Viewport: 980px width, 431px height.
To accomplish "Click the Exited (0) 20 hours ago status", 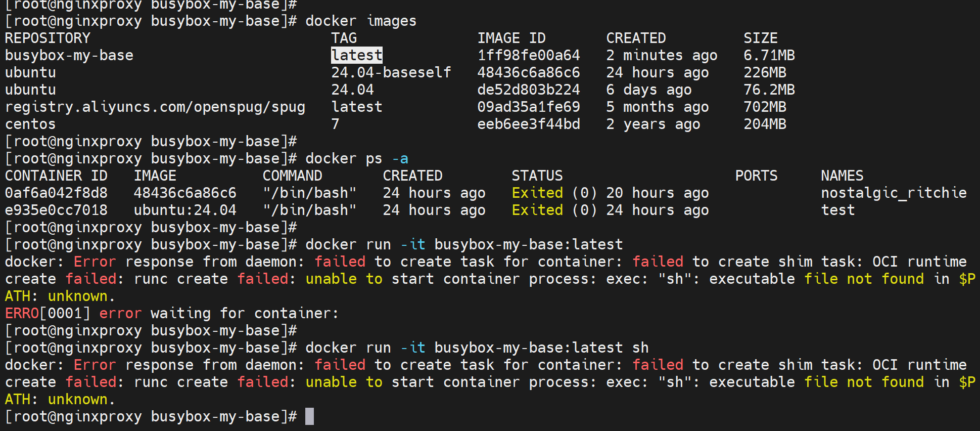I will tap(610, 193).
